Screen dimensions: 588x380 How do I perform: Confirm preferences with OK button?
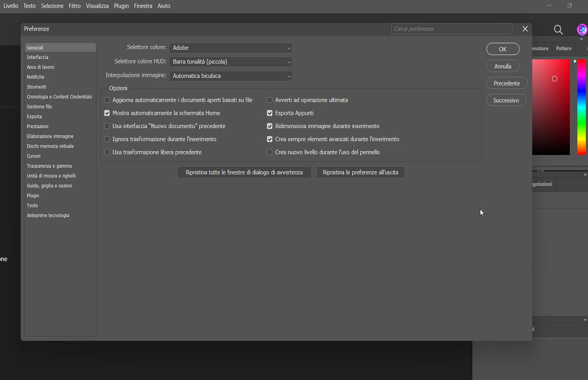coord(503,49)
